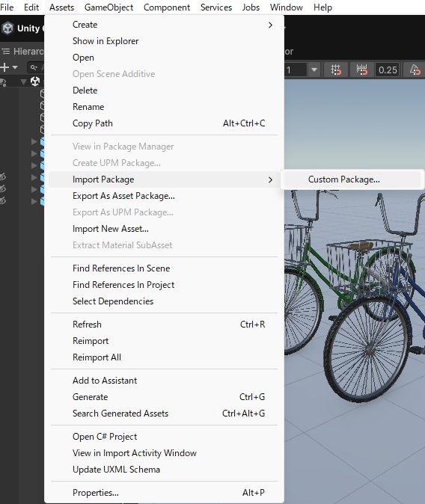Open the Window menu
Viewport: 425px width, 504px height.
click(287, 7)
